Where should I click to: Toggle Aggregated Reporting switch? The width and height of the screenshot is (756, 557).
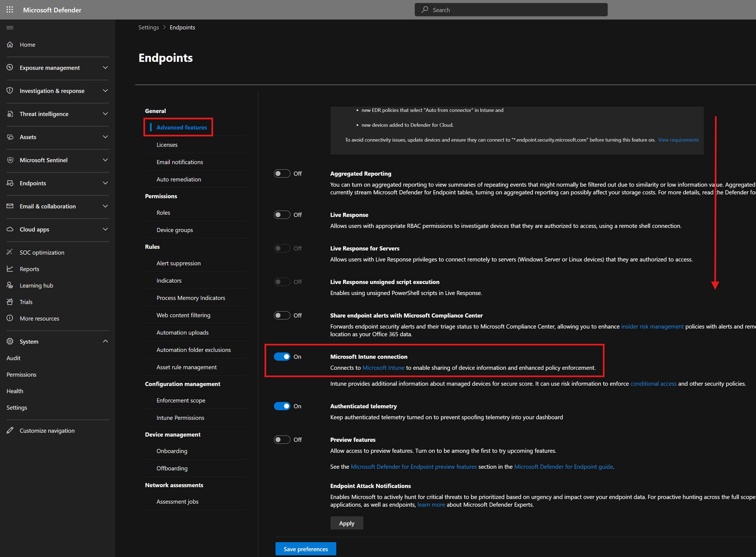coord(282,173)
